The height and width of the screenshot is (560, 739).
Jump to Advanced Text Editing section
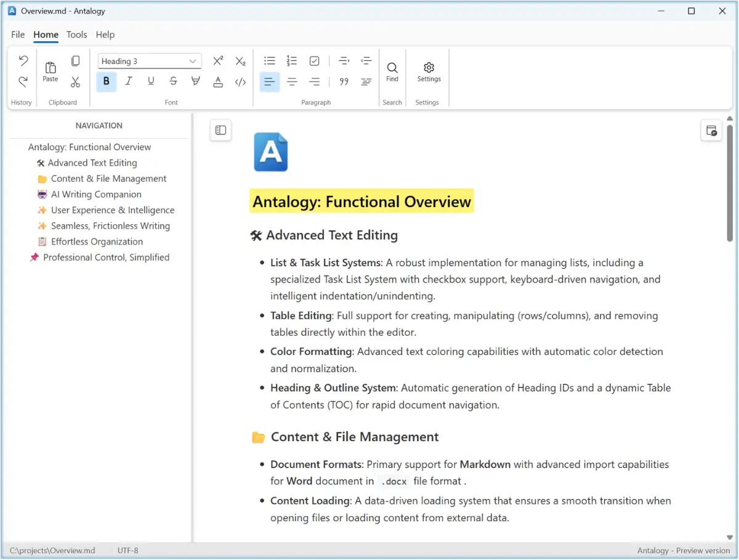coord(87,163)
